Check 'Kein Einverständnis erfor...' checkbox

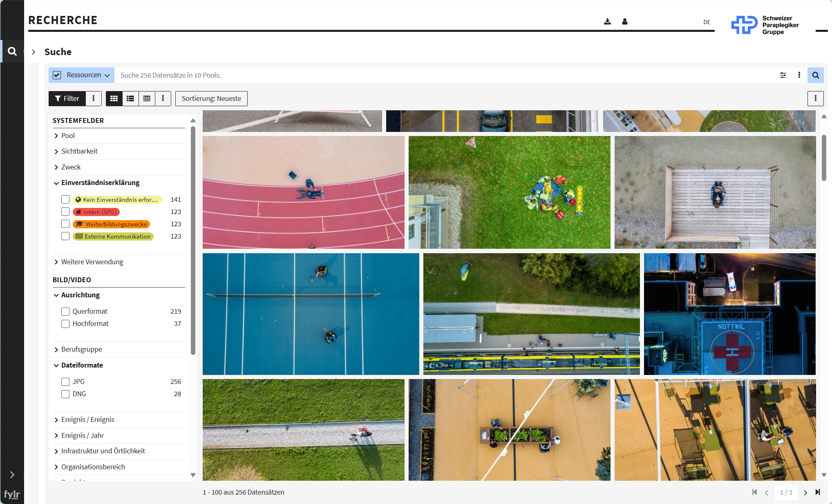coord(65,199)
